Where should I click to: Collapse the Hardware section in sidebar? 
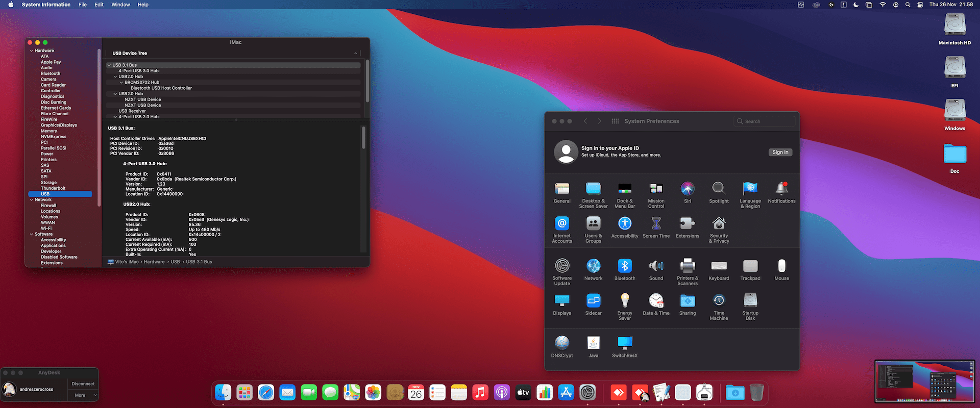click(32, 51)
